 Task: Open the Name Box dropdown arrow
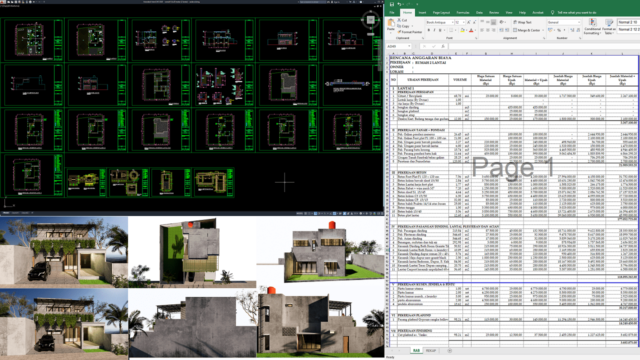click(409, 47)
